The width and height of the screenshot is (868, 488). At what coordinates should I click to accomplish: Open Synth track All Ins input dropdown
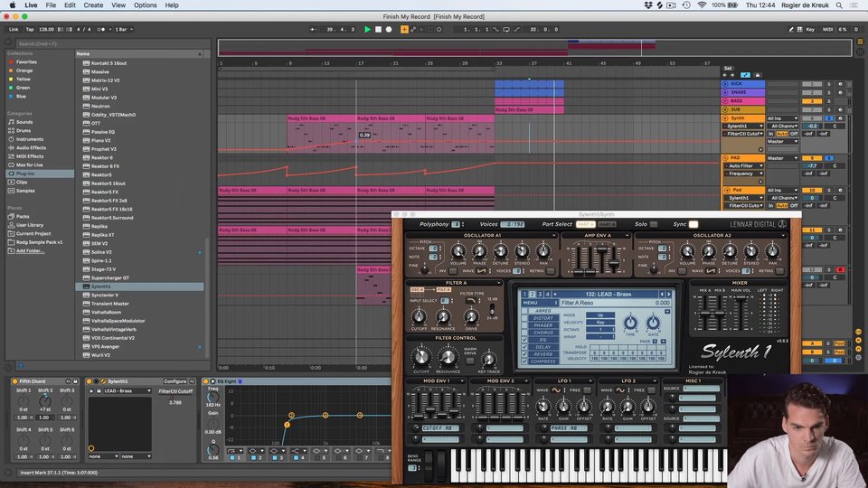(x=782, y=118)
